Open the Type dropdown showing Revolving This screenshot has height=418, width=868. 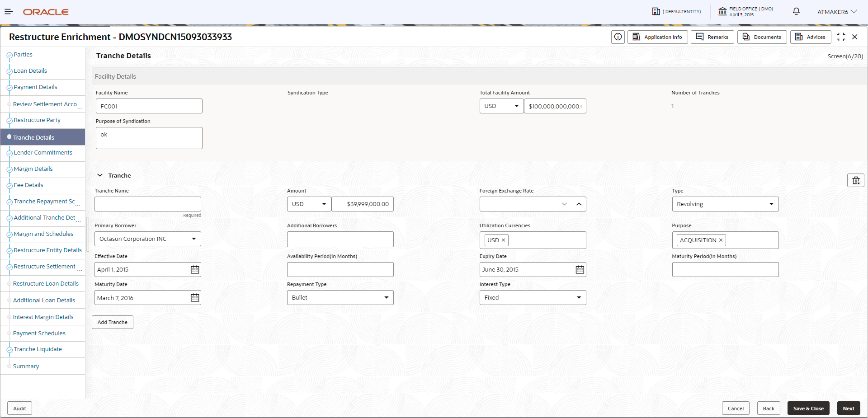725,204
